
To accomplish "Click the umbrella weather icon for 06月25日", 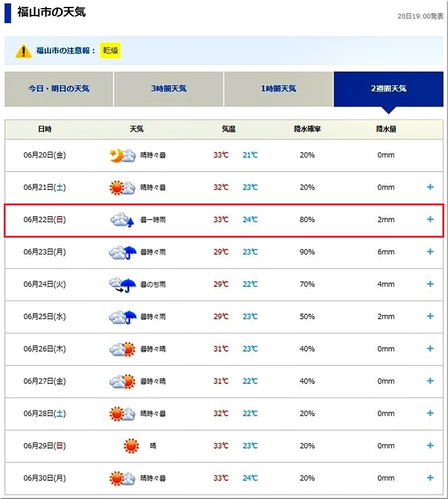I will pos(123,317).
